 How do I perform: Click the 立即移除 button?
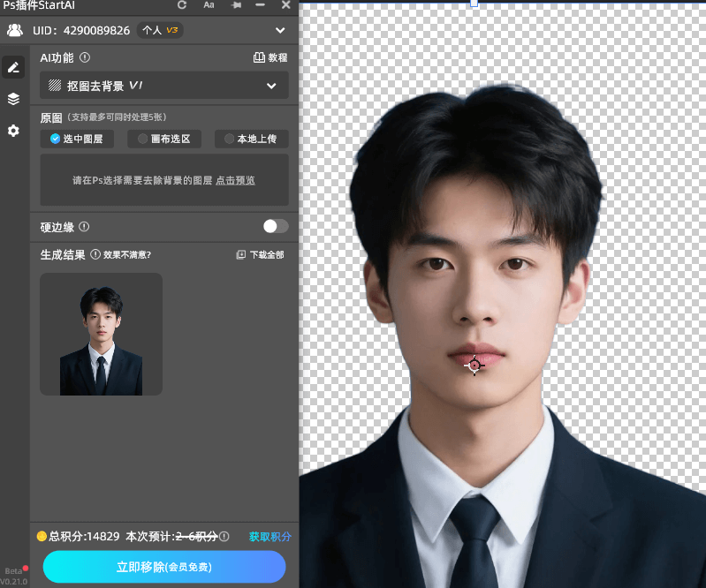[164, 567]
